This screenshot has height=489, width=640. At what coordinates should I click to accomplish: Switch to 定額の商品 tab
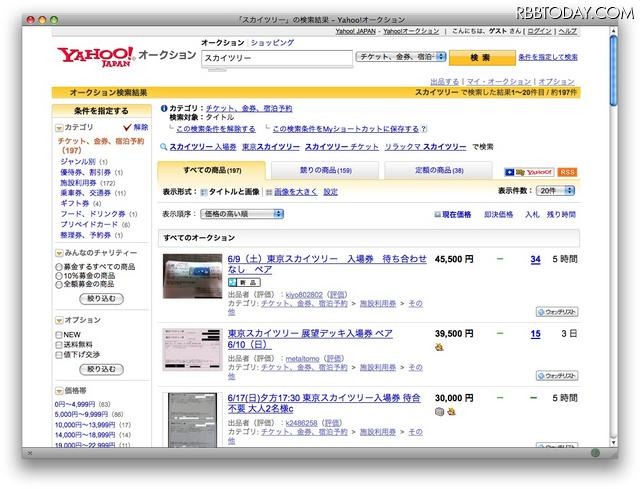point(439,171)
